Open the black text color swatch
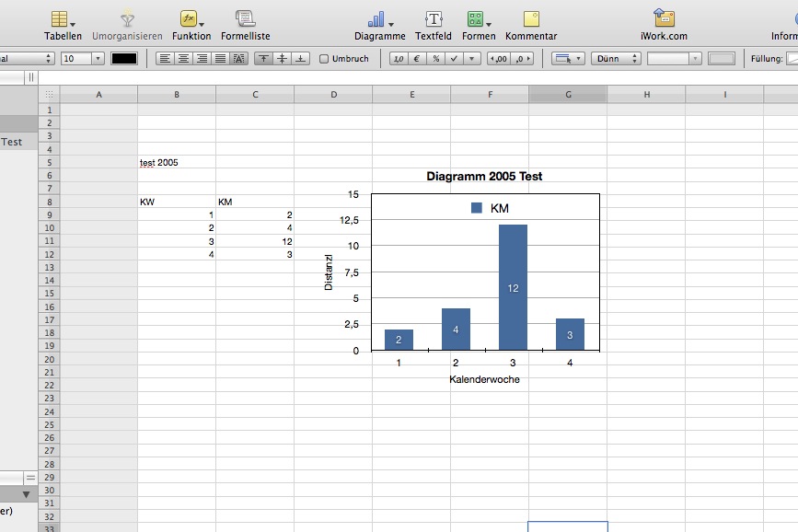798x532 pixels. [124, 59]
